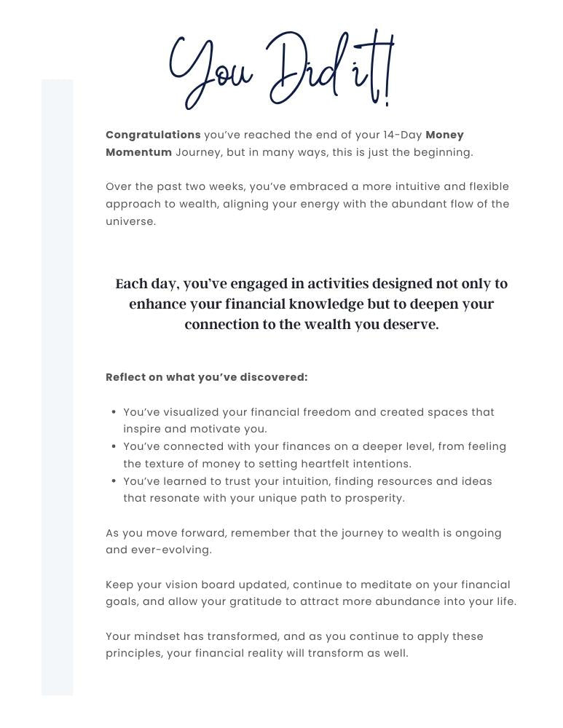The image size is (563, 728).
Task: Select the paragraph starting 'Over the past two weeks'
Action: 307,204
